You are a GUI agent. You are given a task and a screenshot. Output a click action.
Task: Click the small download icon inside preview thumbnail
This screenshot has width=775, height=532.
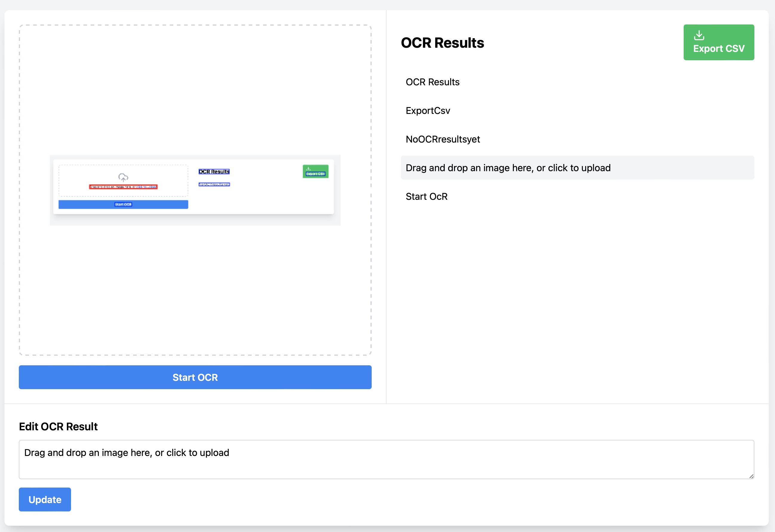(x=308, y=169)
